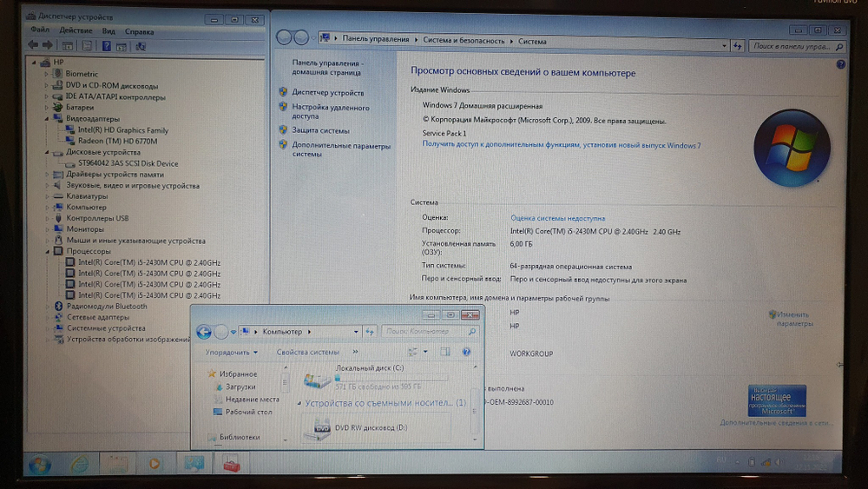
Task: Open Защита системы link
Action: point(320,130)
